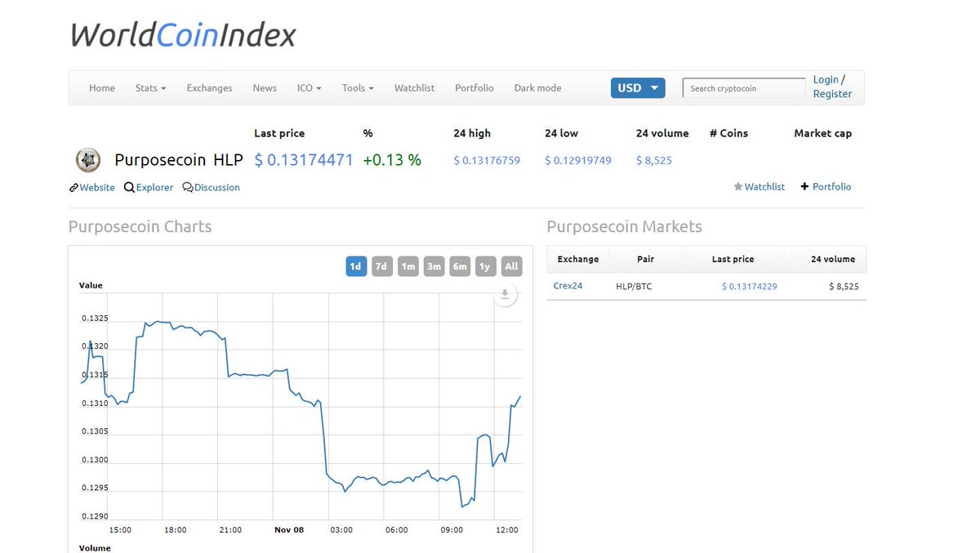980x553 pixels.
Task: Expand the Stats dropdown menu
Action: [x=150, y=88]
